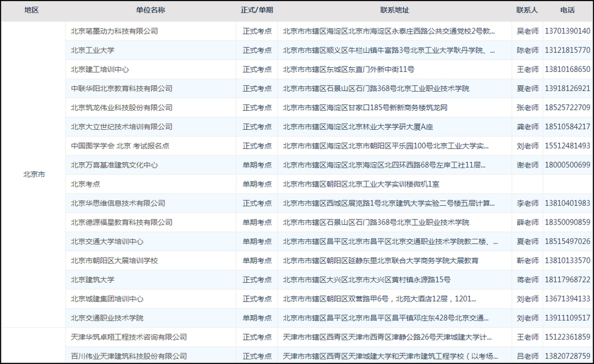Select address 海淀区甘家口185号新新商务楼筑龙网

[x=365, y=108]
